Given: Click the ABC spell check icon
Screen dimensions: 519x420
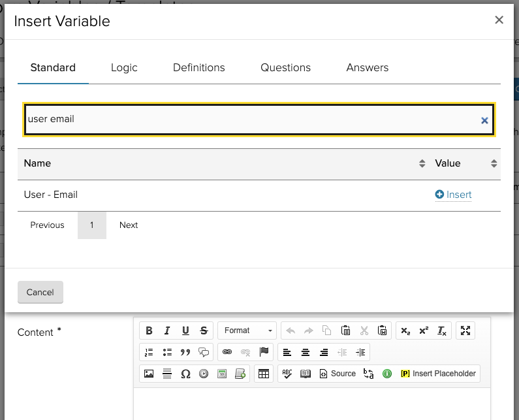Looking at the screenshot, I should click(x=287, y=374).
